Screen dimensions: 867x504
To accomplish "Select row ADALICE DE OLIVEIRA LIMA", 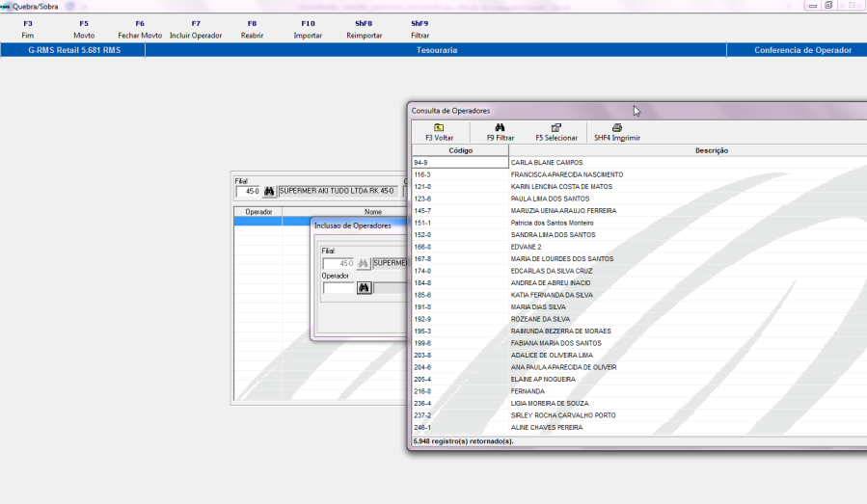I will click(x=639, y=356).
